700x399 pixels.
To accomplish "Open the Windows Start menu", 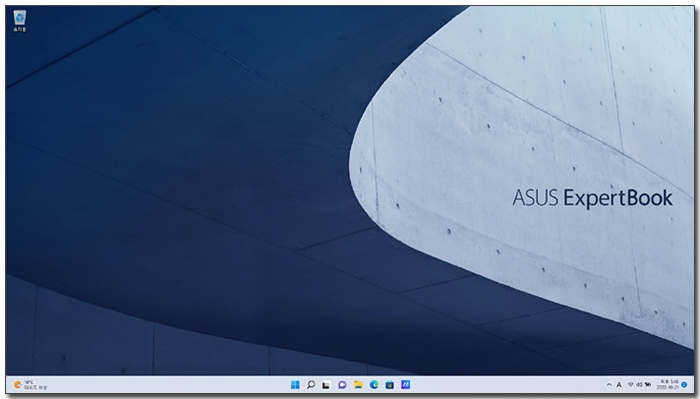I will (295, 385).
